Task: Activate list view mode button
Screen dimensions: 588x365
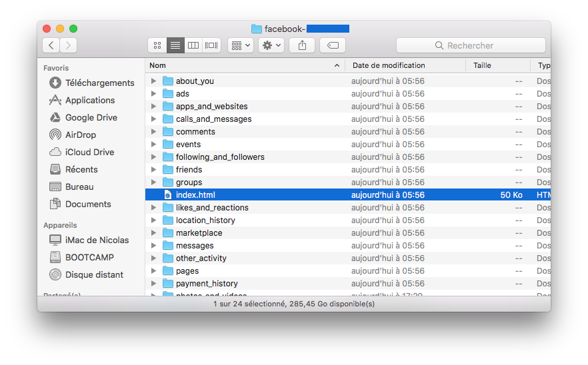Action: tap(175, 45)
